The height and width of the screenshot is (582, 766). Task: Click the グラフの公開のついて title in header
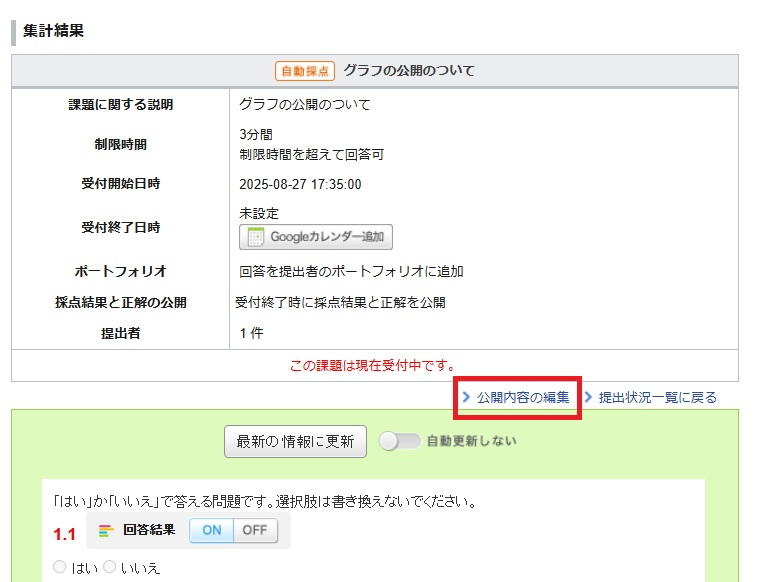(408, 71)
